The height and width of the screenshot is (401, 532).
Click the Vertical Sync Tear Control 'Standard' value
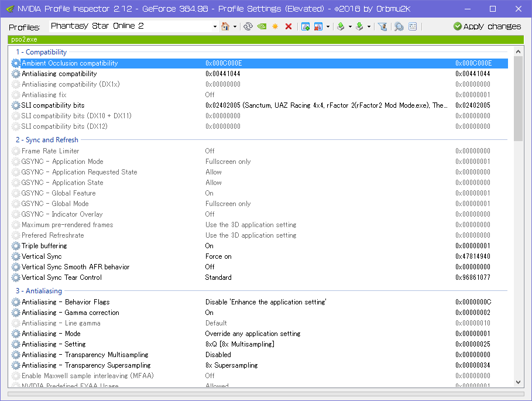click(218, 277)
